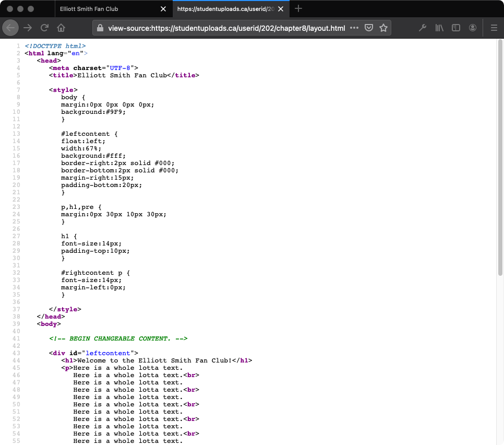The width and height of the screenshot is (504, 445).
Task: Open the developer tools wrench icon
Action: (x=423, y=28)
